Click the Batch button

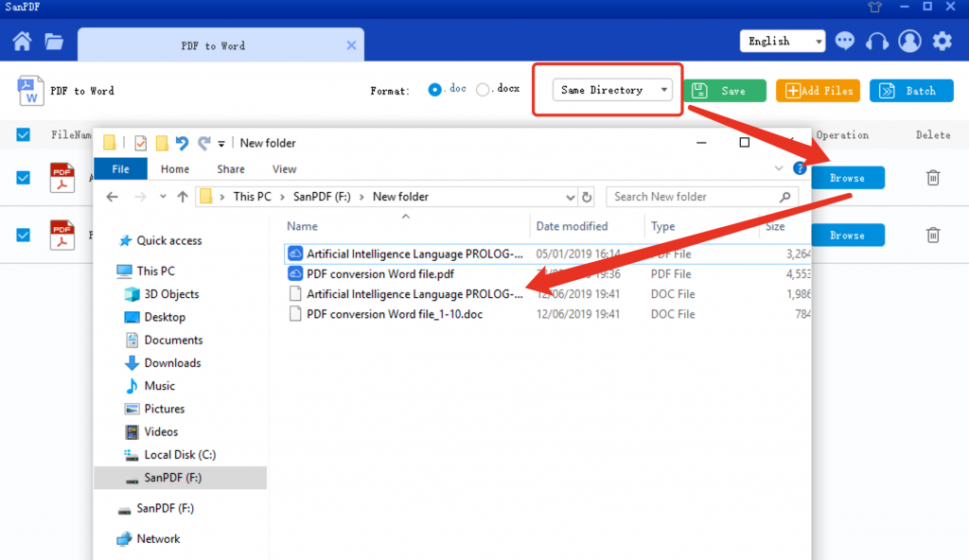point(911,90)
